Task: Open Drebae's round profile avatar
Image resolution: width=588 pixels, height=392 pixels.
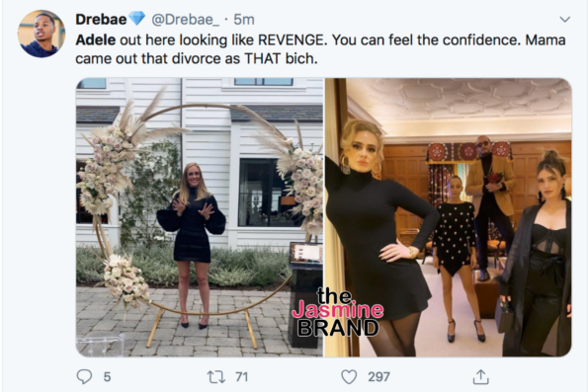Action: pos(42,34)
